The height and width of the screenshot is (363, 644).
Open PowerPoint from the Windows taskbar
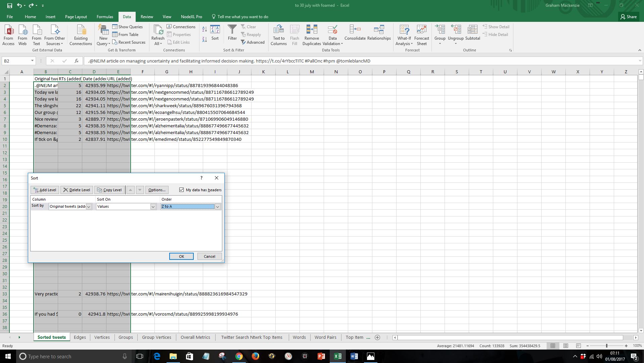(321, 356)
